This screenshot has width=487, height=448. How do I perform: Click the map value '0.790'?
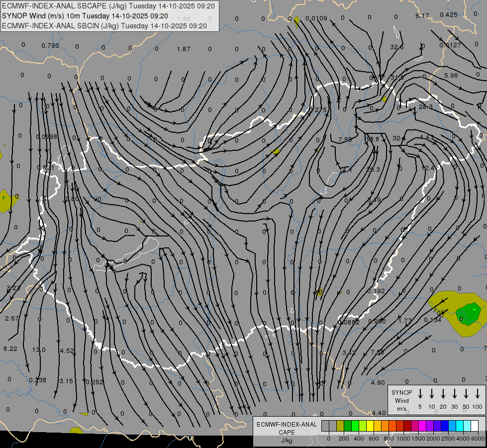50,46
